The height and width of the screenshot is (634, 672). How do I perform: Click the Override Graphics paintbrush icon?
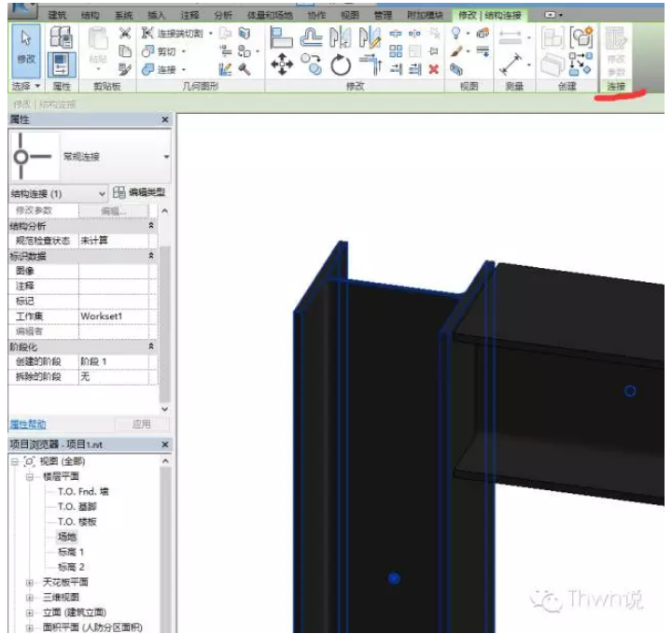tap(456, 51)
